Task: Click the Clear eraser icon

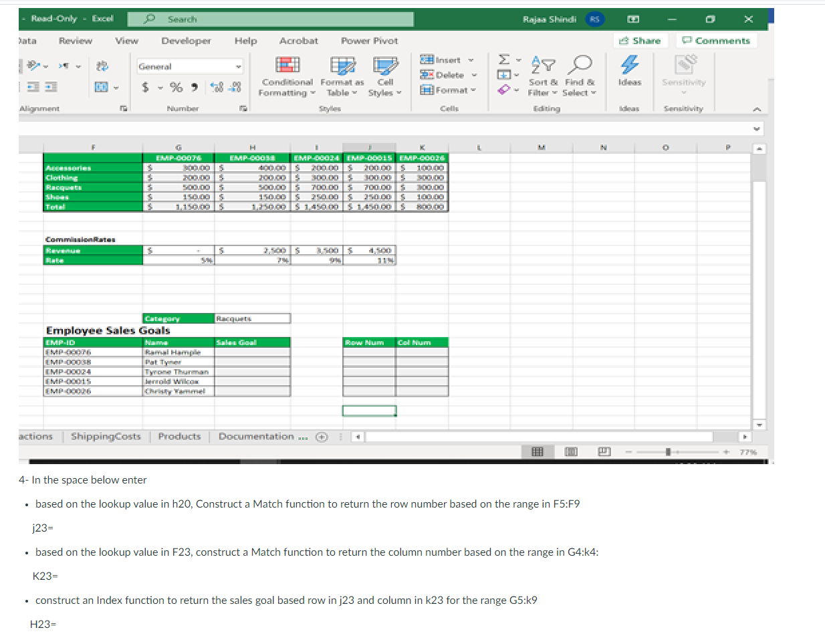Action: (504, 90)
